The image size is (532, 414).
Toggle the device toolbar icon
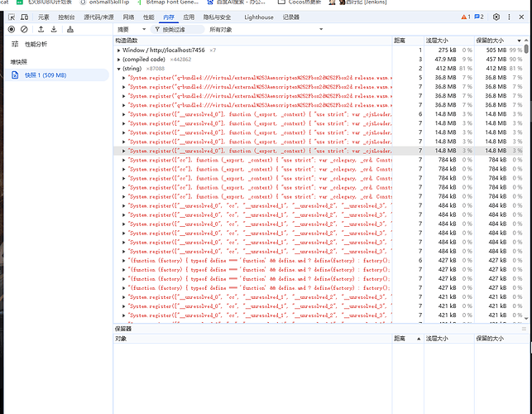[x=25, y=17]
